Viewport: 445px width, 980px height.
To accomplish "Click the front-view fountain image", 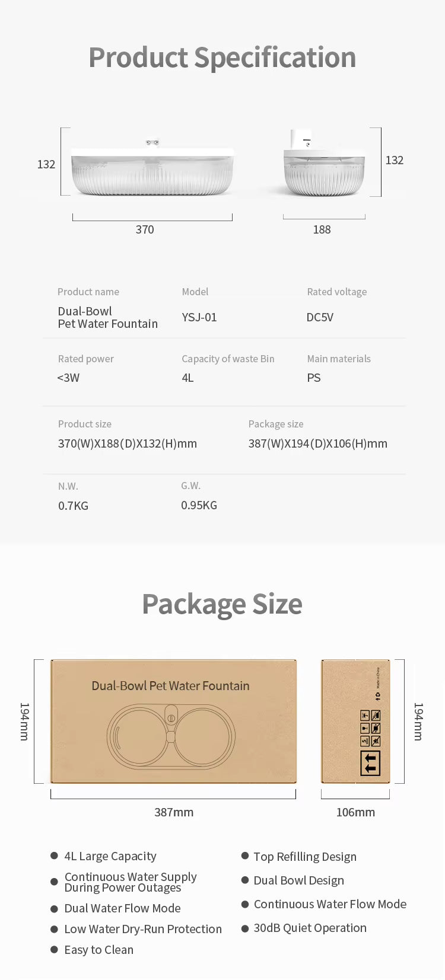I will pos(152,168).
